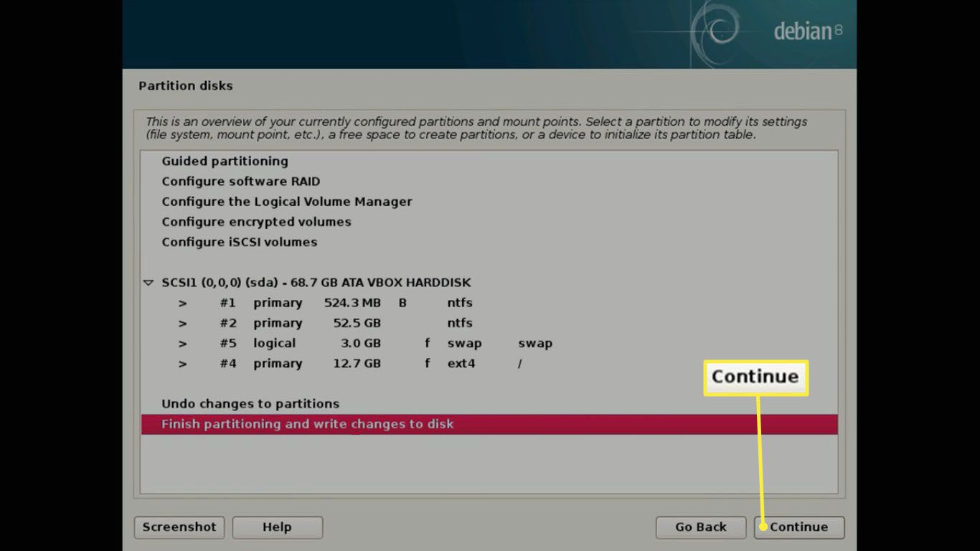
Task: Click the debian 8 logo in the banner
Action: [x=809, y=31]
